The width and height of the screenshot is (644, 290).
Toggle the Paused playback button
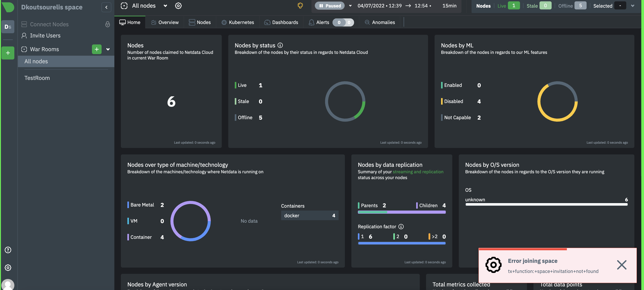(330, 6)
